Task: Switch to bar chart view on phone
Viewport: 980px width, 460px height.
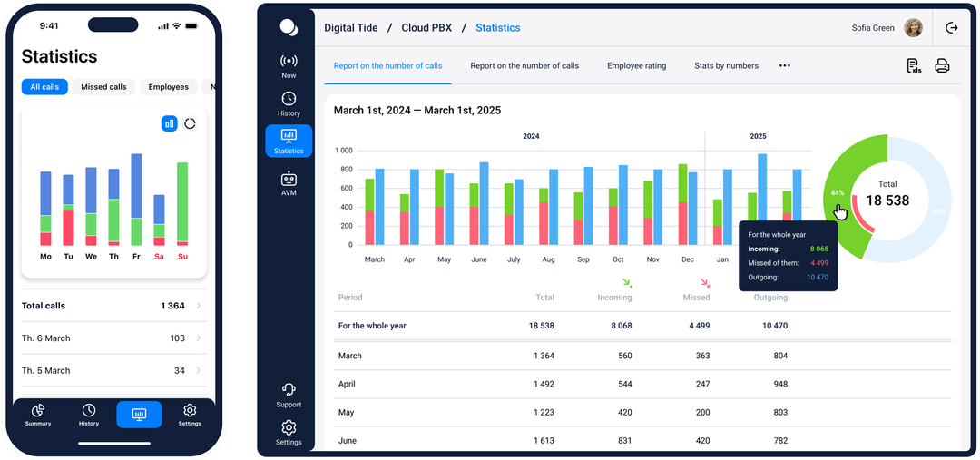Action: [169, 123]
